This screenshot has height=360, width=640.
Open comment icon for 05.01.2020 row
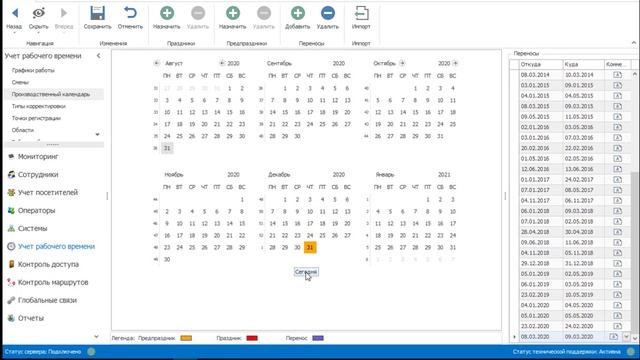[618, 316]
